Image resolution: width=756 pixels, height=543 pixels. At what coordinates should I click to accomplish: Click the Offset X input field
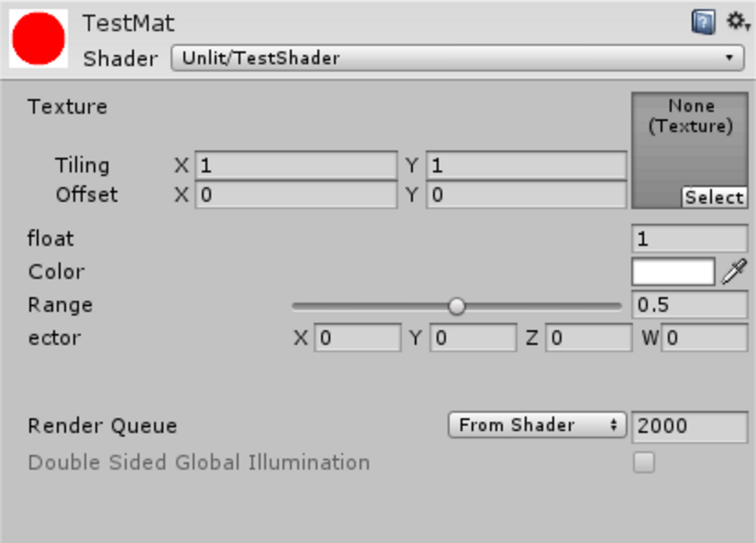coord(296,195)
